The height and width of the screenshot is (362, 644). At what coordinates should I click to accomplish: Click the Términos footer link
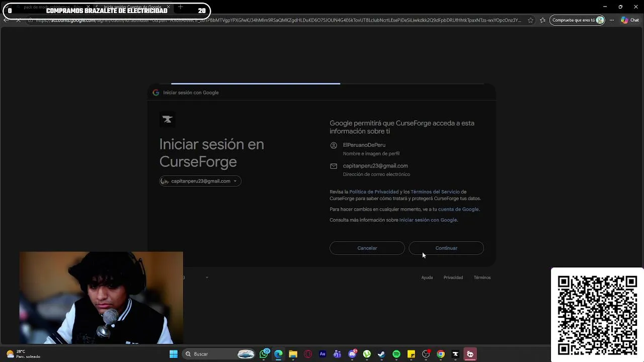pos(482,278)
